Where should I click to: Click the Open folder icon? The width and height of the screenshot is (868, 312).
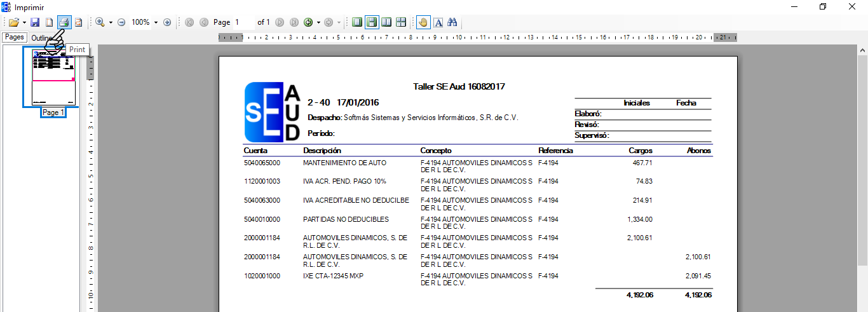(13, 22)
